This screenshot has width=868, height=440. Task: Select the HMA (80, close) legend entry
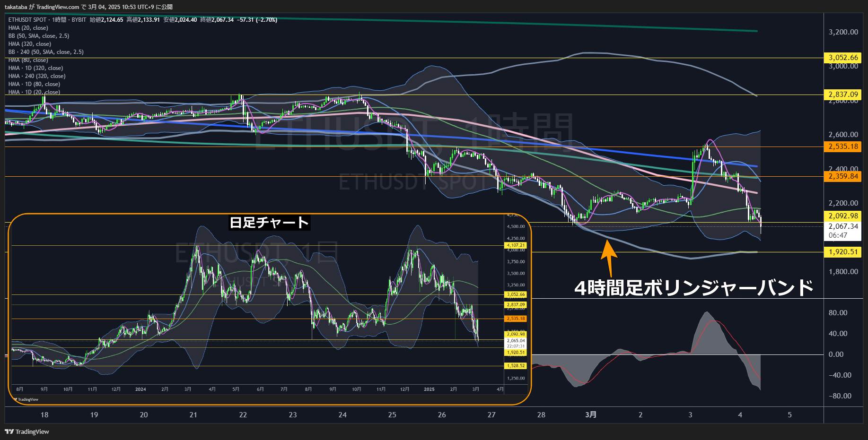[x=28, y=60]
